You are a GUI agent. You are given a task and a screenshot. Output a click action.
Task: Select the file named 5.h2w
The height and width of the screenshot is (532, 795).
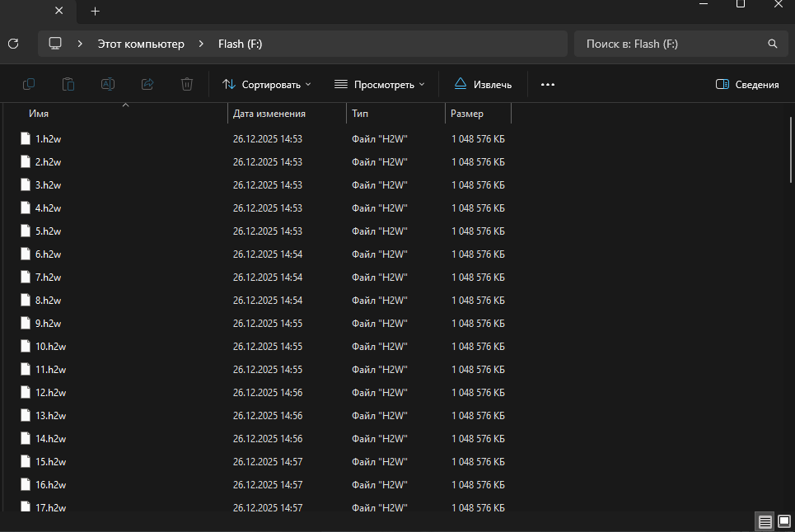coord(48,231)
